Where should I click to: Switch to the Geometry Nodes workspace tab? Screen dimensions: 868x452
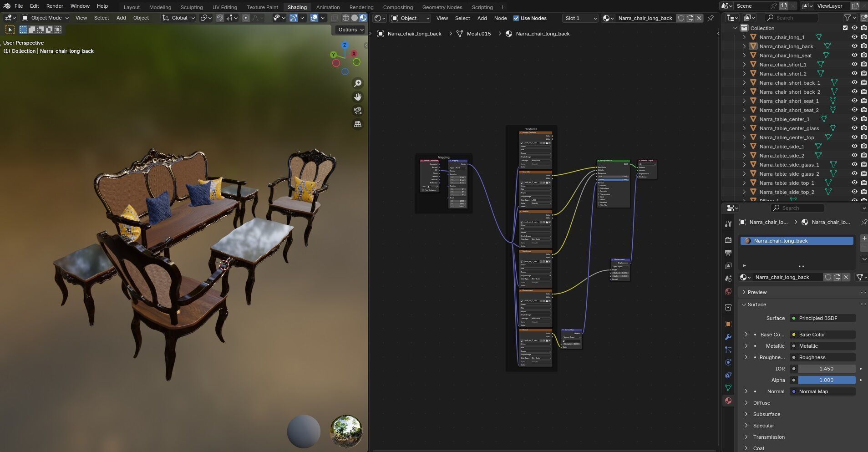(x=442, y=7)
